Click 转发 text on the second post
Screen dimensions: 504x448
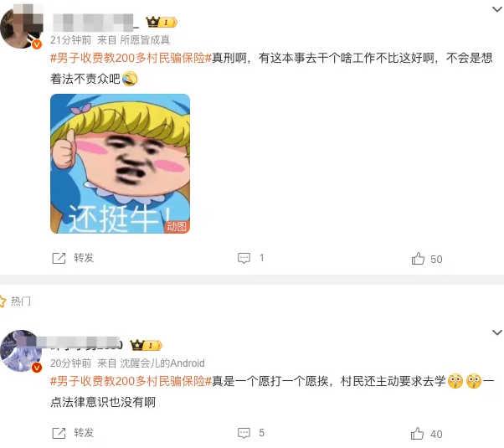(x=84, y=433)
